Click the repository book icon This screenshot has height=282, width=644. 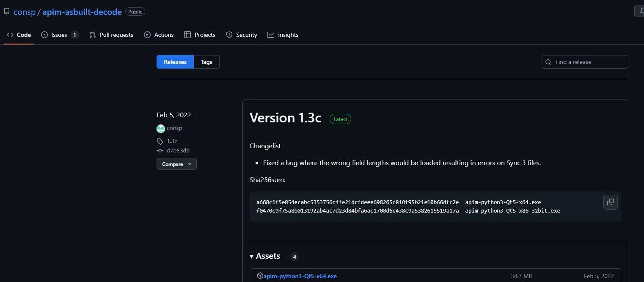point(7,12)
